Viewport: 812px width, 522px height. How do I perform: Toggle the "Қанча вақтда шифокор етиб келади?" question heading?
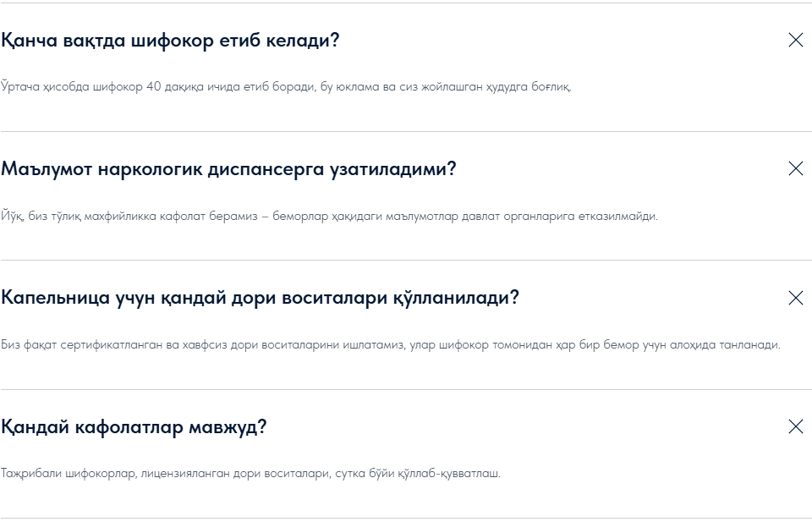[x=170, y=41]
